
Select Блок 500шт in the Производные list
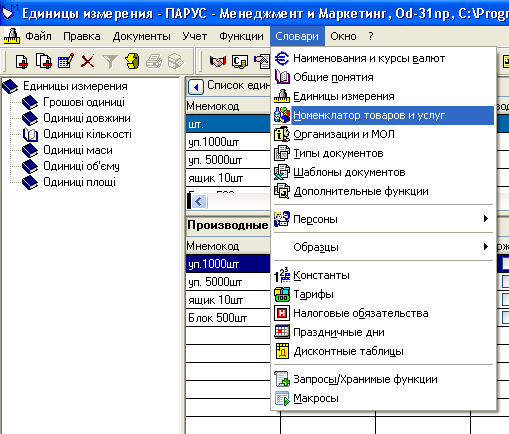point(228,318)
